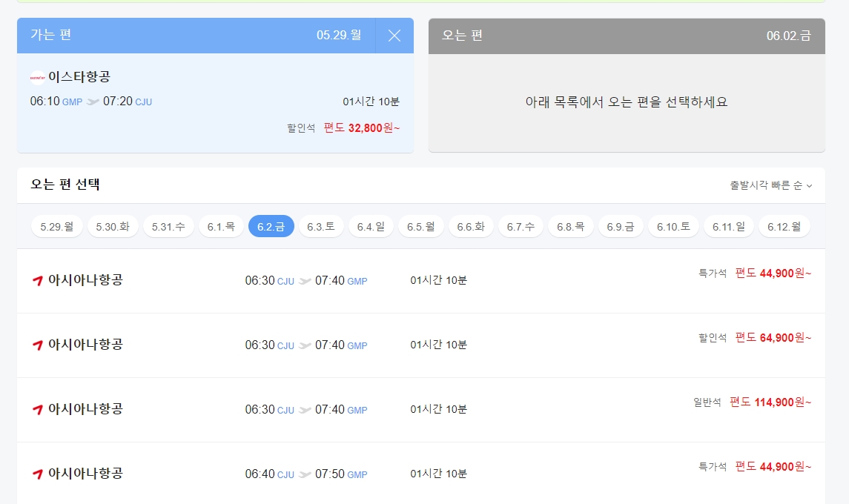
Task: Click the Asiana logo on the first 06:30 flight
Action: [39, 280]
